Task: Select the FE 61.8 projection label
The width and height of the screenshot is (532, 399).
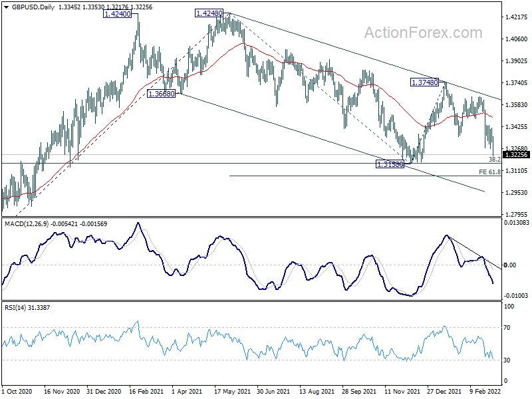Action: point(489,172)
